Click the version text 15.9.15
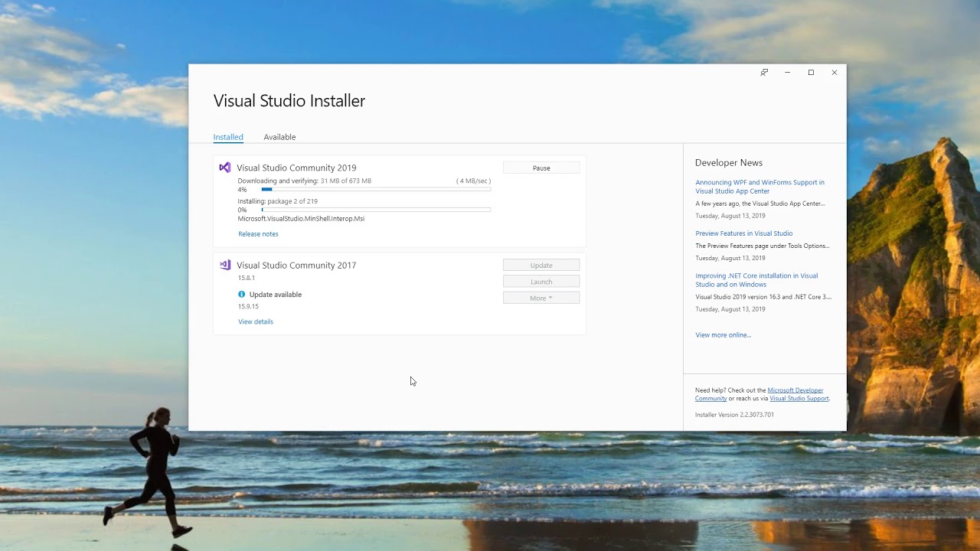Viewport: 980px width, 551px height. click(x=248, y=306)
